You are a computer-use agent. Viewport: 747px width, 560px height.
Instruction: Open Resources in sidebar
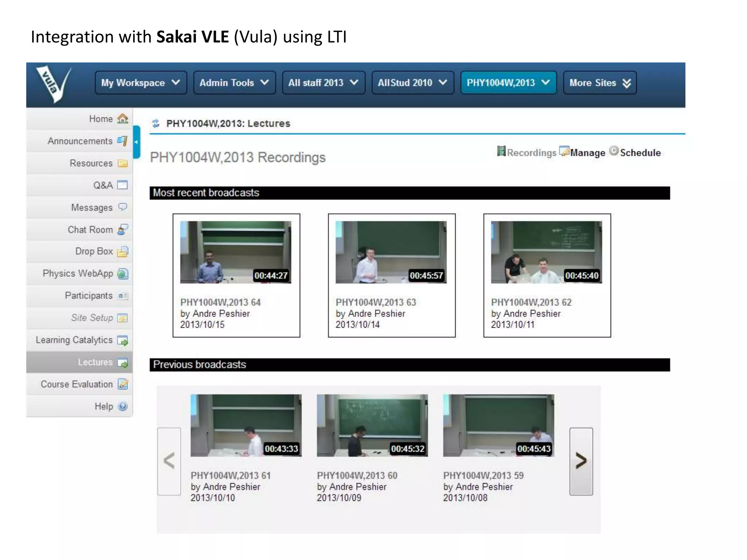[x=80, y=163]
